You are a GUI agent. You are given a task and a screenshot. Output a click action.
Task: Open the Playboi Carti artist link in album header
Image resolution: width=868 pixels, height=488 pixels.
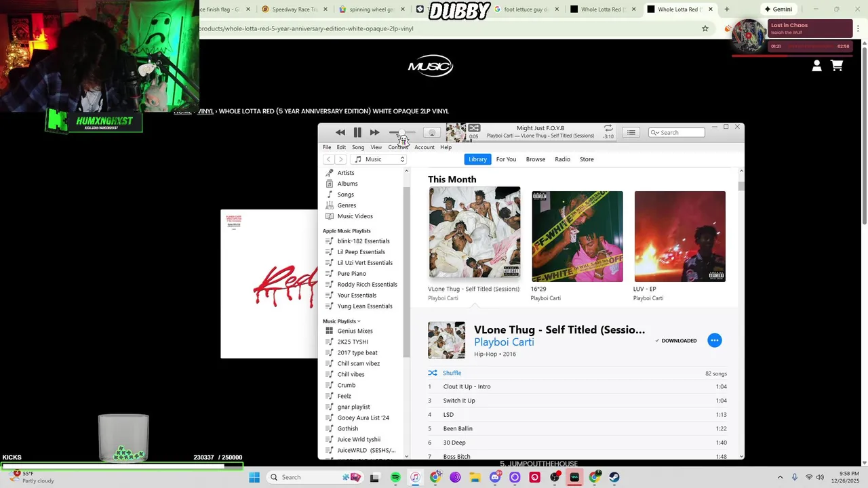(x=504, y=342)
